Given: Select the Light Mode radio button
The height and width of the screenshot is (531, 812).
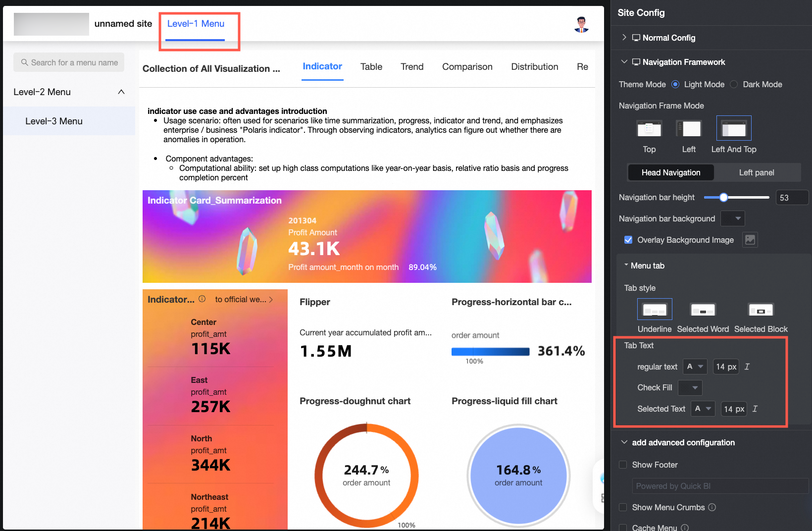Looking at the screenshot, I should (x=675, y=84).
